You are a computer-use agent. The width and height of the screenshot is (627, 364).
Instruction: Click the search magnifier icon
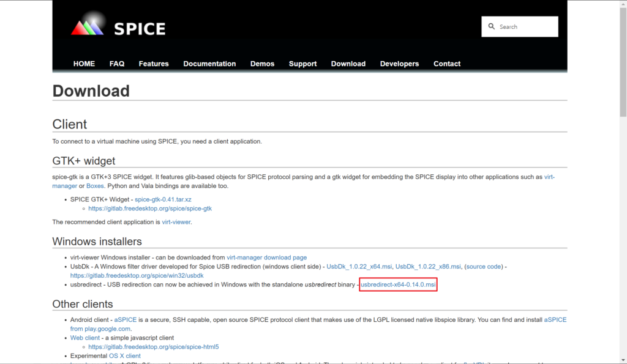pos(492,27)
